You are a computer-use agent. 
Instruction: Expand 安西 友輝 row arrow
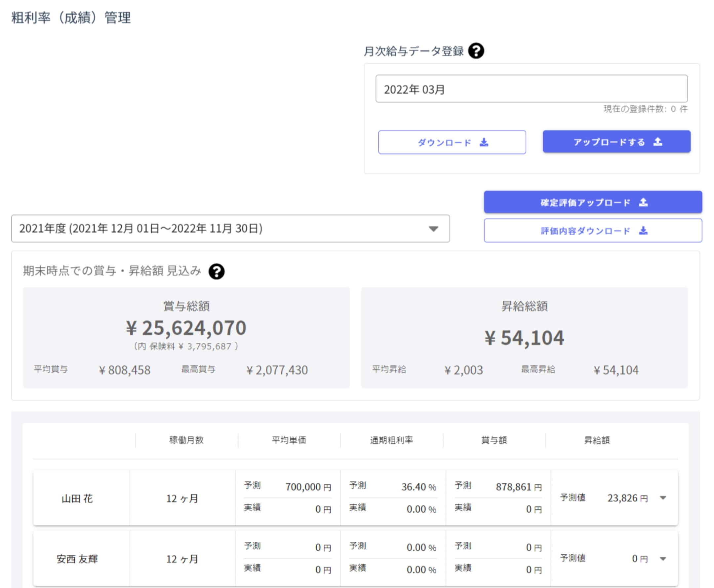click(x=663, y=558)
